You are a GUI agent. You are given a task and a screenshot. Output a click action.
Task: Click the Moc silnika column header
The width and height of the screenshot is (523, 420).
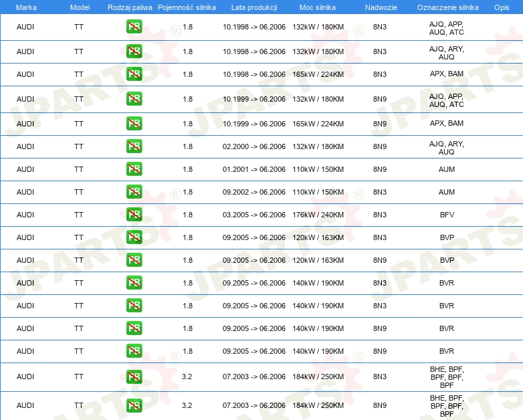tap(318, 7)
